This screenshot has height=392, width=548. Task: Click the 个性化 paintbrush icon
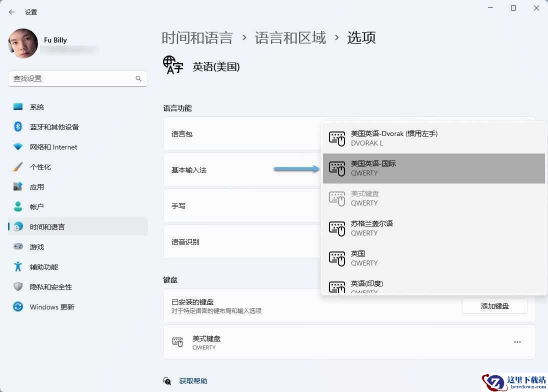[18, 166]
